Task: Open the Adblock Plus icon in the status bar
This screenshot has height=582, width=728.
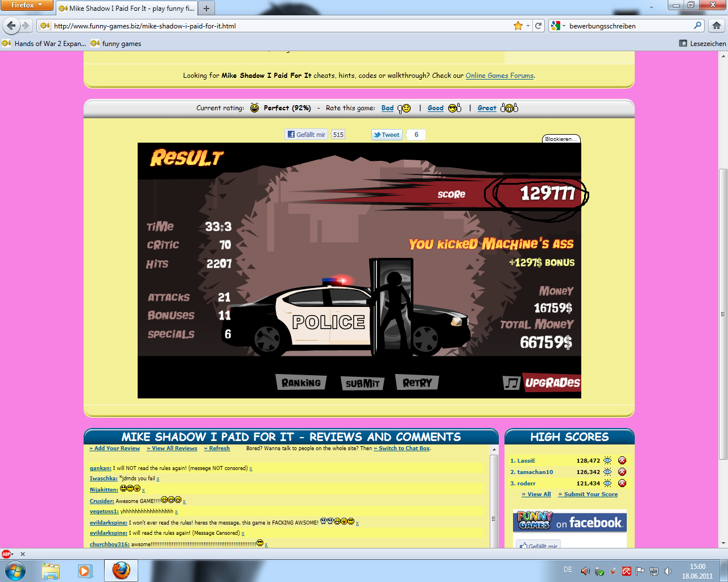Action: pyautogui.click(x=6, y=554)
